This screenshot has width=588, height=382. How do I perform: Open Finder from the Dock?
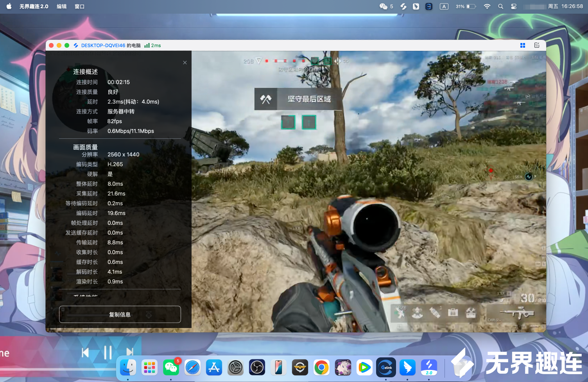click(128, 368)
